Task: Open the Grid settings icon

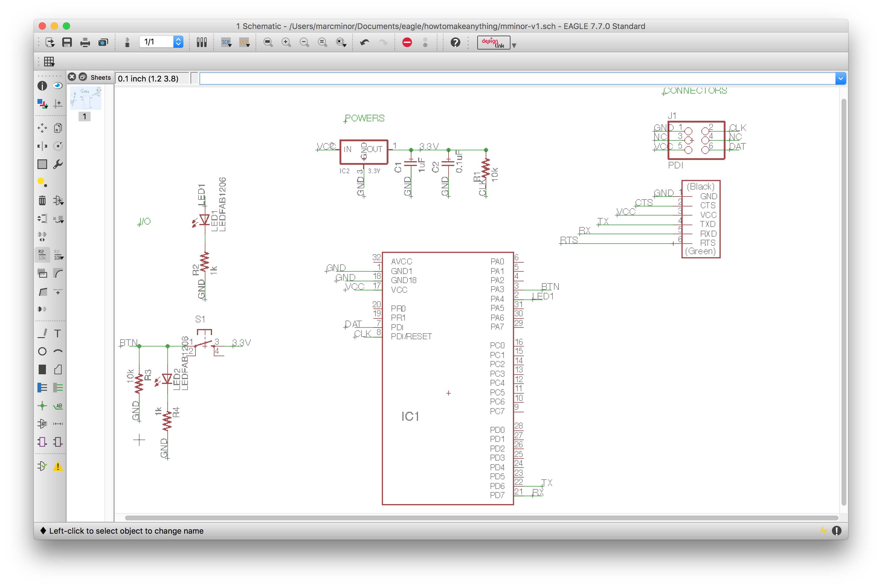Action: point(49,62)
